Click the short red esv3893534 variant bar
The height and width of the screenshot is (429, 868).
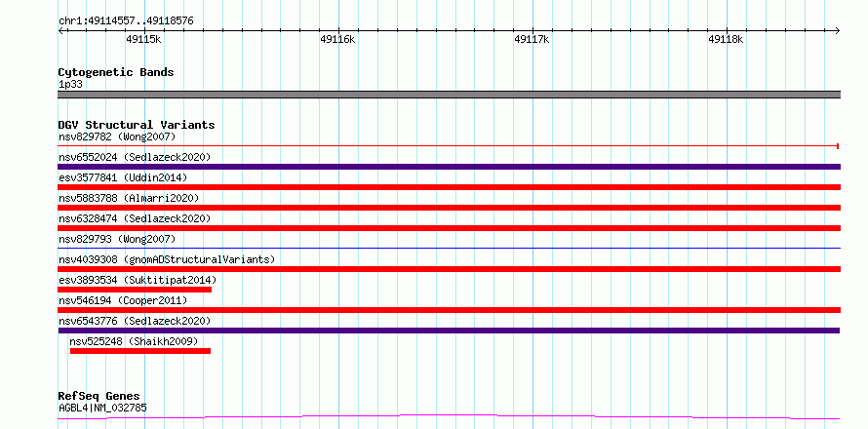pos(135,290)
